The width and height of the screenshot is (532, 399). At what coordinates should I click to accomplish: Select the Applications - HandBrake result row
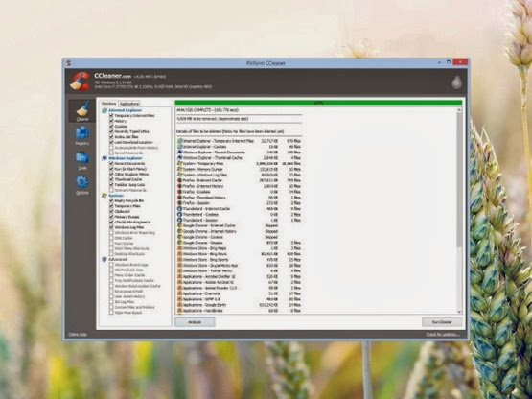[x=239, y=311]
